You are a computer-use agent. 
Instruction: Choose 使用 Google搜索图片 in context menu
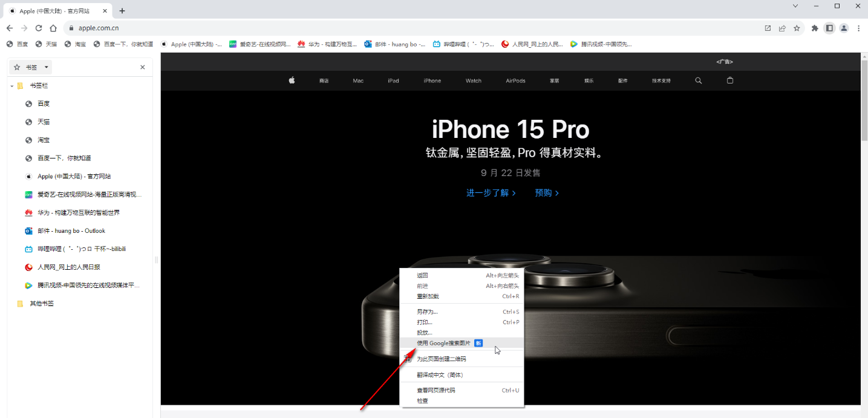coord(462,343)
